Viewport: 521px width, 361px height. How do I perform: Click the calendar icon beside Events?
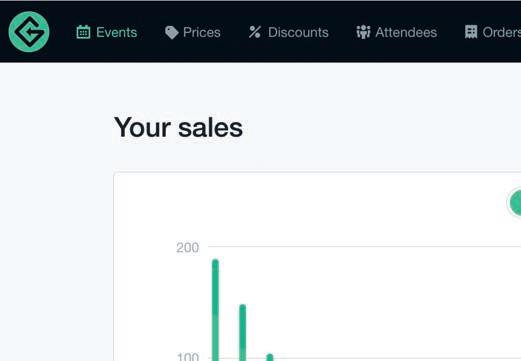point(83,32)
